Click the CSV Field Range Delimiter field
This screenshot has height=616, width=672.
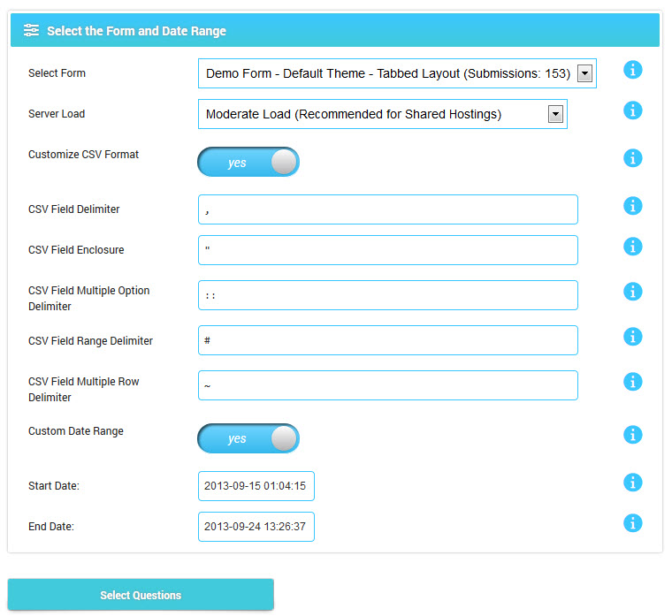coord(388,340)
